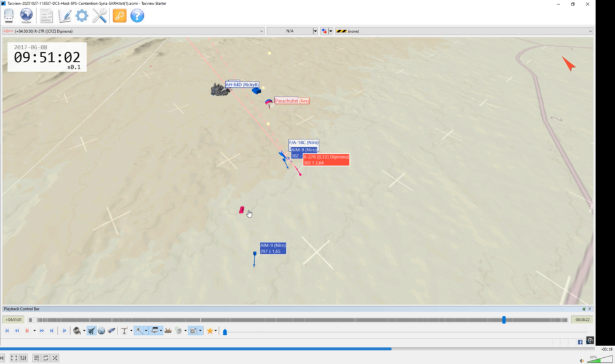Toggle the highlighted label display icon
Viewport: 615px width, 364px height.
(x=154, y=331)
